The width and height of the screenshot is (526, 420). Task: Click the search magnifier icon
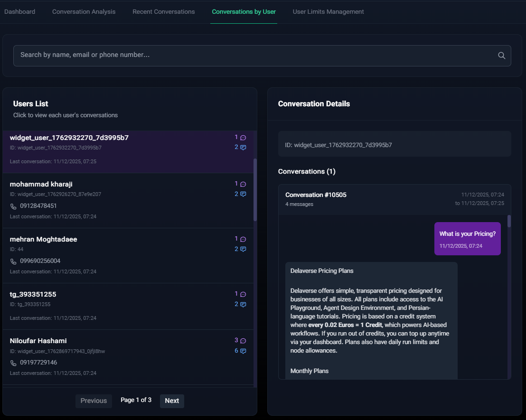pyautogui.click(x=501, y=56)
